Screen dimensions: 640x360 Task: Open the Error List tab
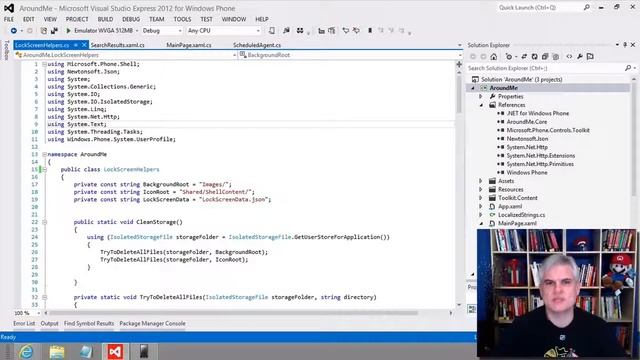[24, 323]
